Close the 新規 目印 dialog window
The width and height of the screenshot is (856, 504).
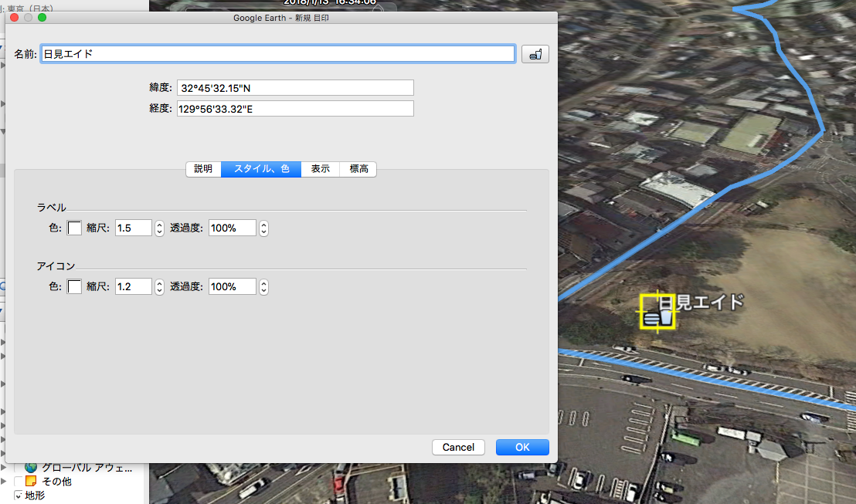pyautogui.click(x=15, y=18)
